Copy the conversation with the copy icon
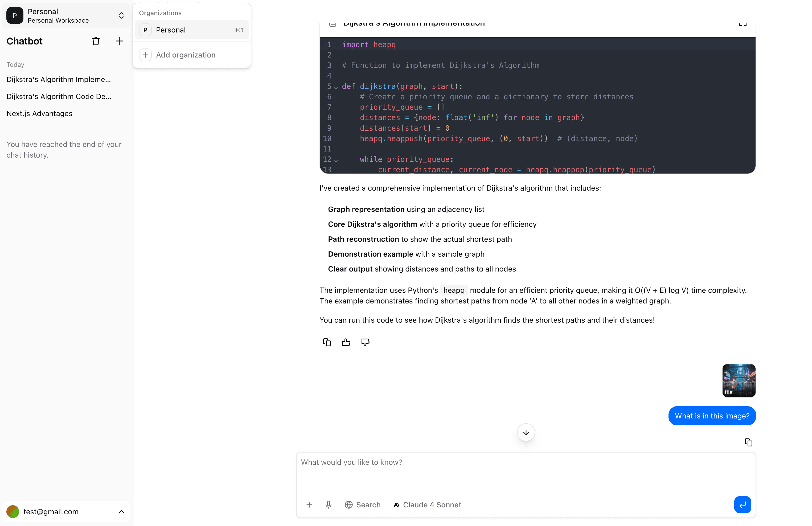The image size is (812, 526). (x=749, y=442)
